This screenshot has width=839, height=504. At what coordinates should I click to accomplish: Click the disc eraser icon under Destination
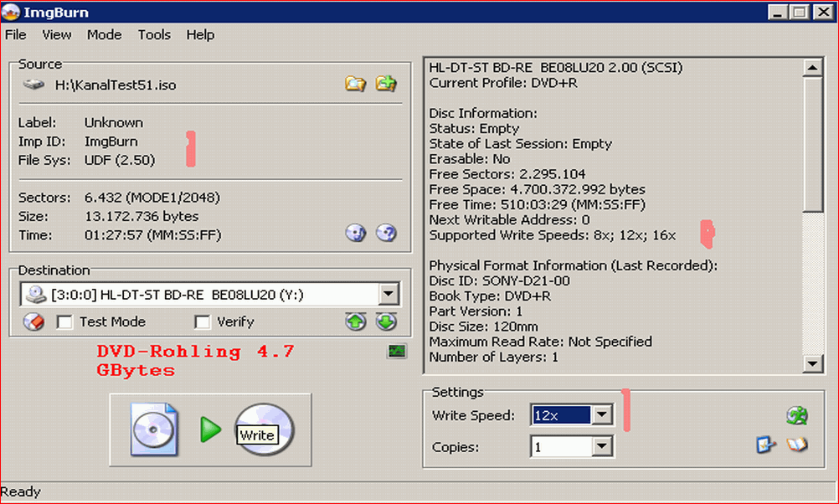pyautogui.click(x=33, y=322)
